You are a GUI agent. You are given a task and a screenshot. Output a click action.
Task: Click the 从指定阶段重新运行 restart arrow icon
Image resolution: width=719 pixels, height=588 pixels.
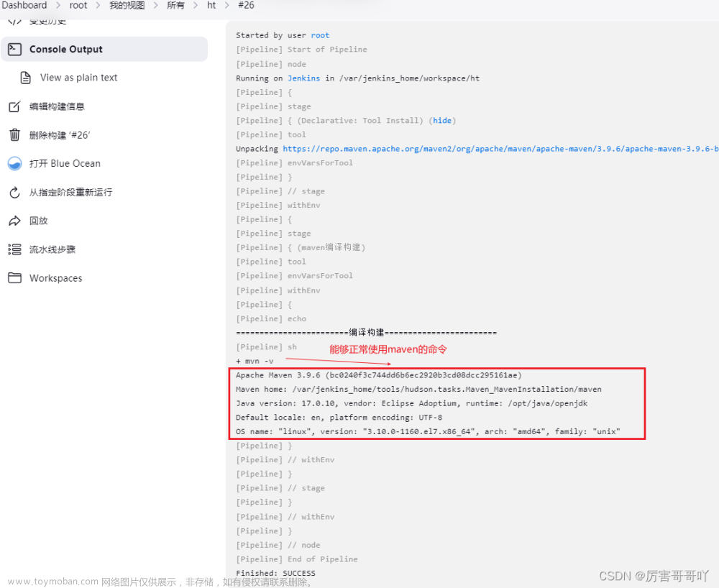click(14, 193)
